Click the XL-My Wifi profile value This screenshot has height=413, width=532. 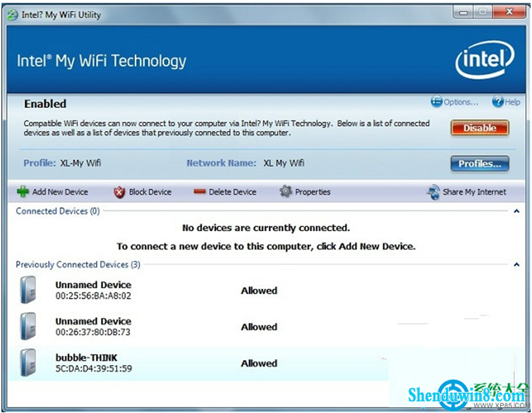click(x=80, y=163)
